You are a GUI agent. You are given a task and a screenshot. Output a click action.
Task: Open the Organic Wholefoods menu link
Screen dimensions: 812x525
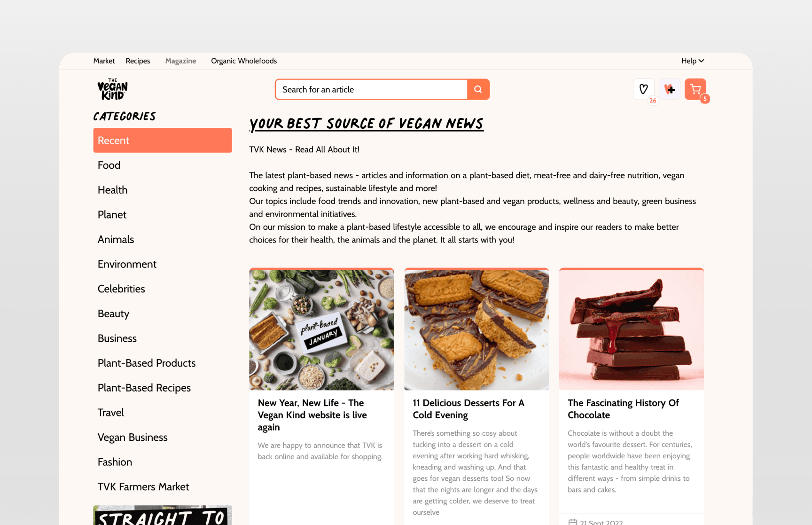(244, 61)
